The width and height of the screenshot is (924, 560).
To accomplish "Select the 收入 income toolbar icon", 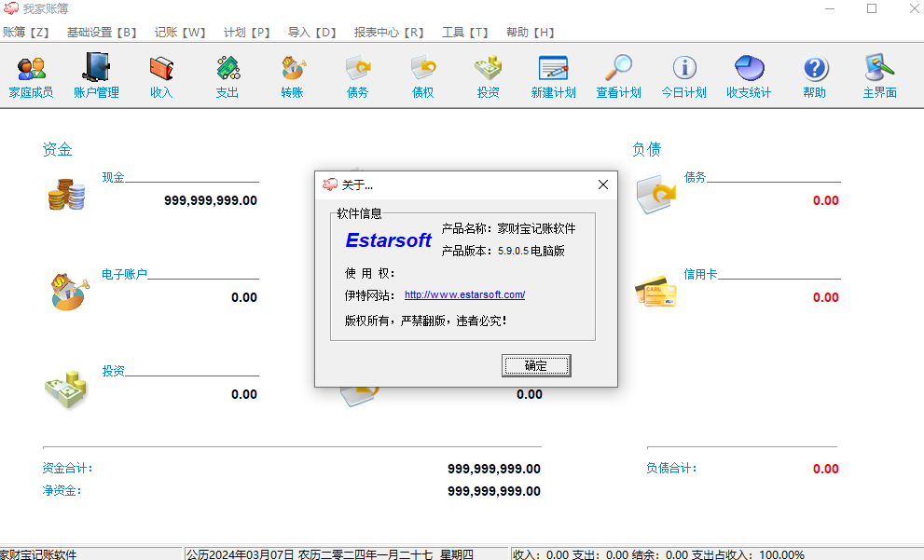I will pyautogui.click(x=161, y=75).
